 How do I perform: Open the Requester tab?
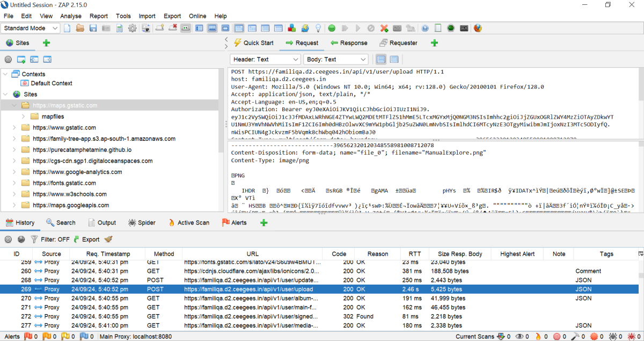pyautogui.click(x=398, y=43)
